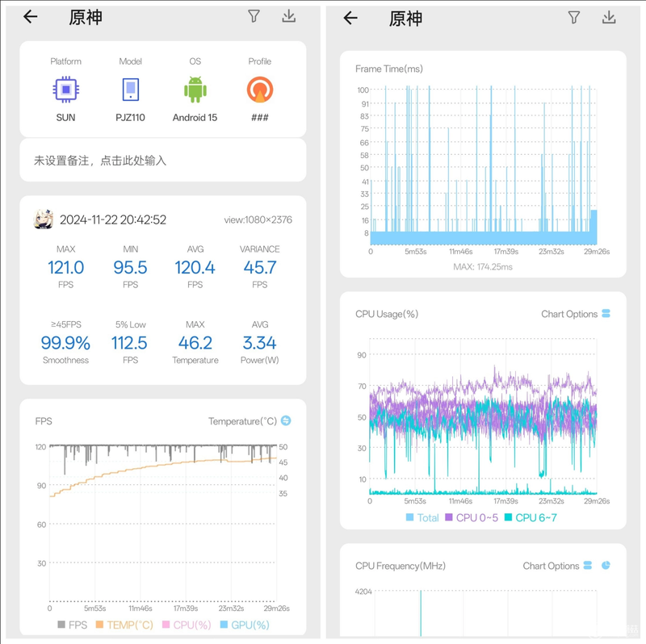Image resolution: width=646 pixels, height=644 pixels.
Task: Tap the 'Chart Options' label in CPU Usage
Action: tap(569, 314)
